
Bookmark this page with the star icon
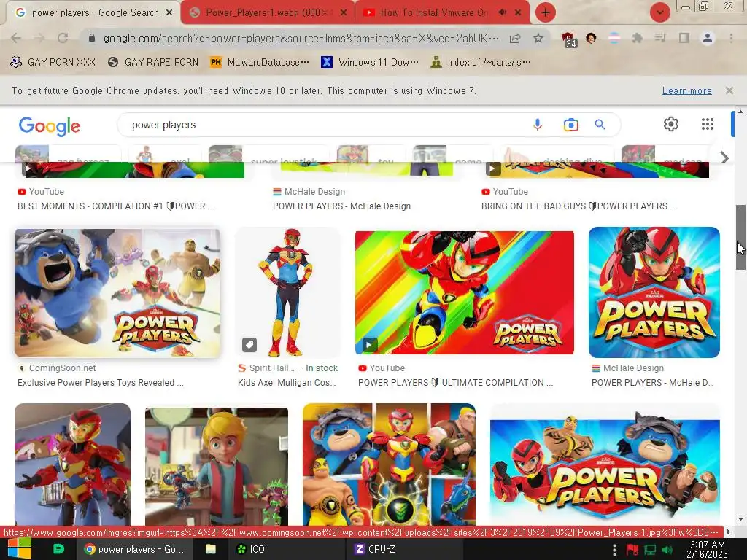(x=538, y=38)
